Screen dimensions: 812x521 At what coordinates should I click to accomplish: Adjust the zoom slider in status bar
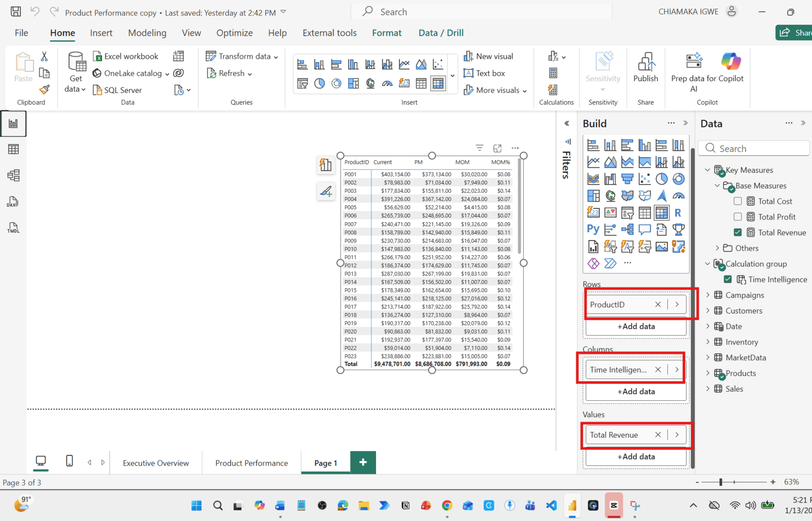721,482
